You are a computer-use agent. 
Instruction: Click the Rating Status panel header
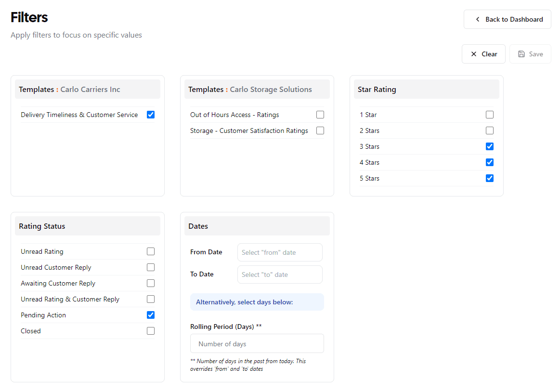pos(88,226)
